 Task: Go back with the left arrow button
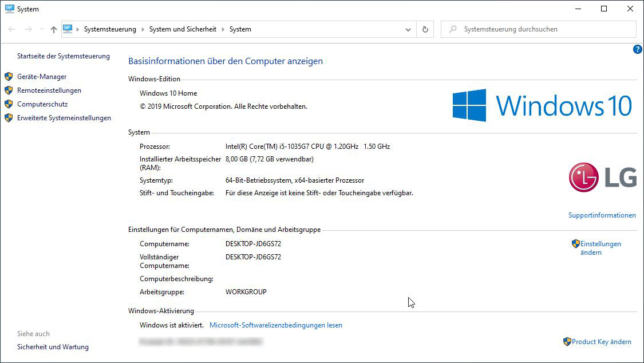11,29
